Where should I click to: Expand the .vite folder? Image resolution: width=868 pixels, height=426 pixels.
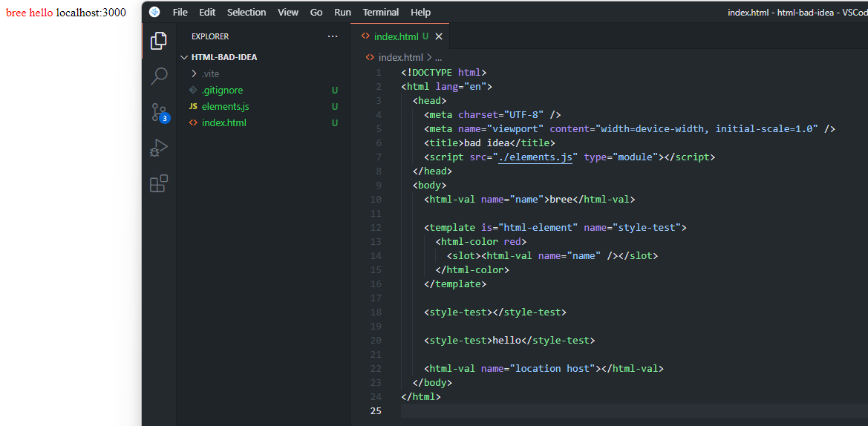tap(205, 73)
